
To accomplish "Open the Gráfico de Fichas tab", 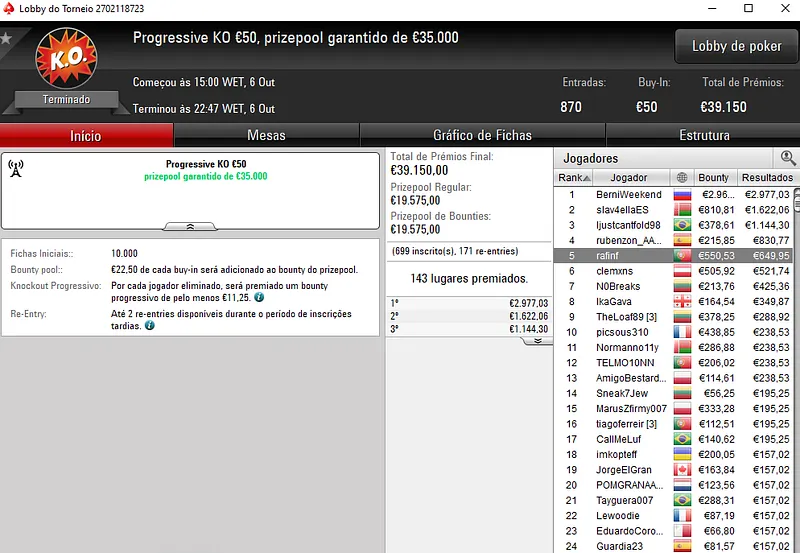I will [482, 135].
